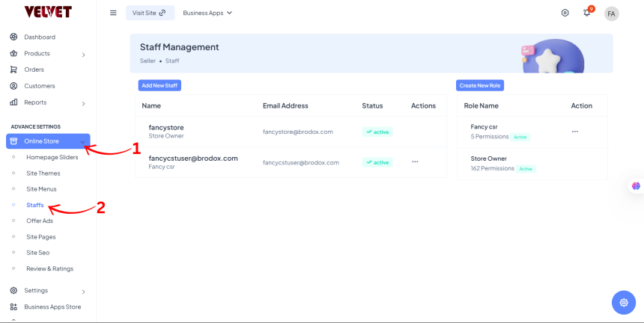644x323 pixels.
Task: Open the Business Apps dropdown
Action: coord(207,13)
